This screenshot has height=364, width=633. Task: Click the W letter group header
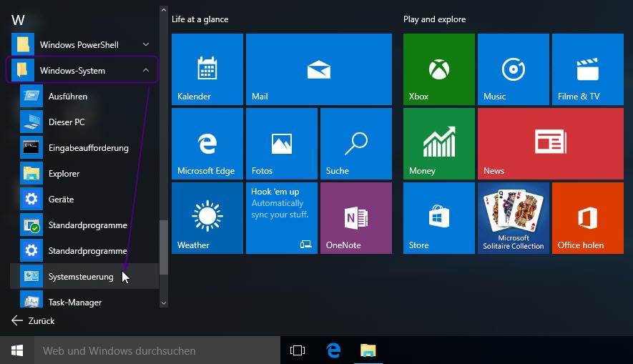pyautogui.click(x=18, y=20)
